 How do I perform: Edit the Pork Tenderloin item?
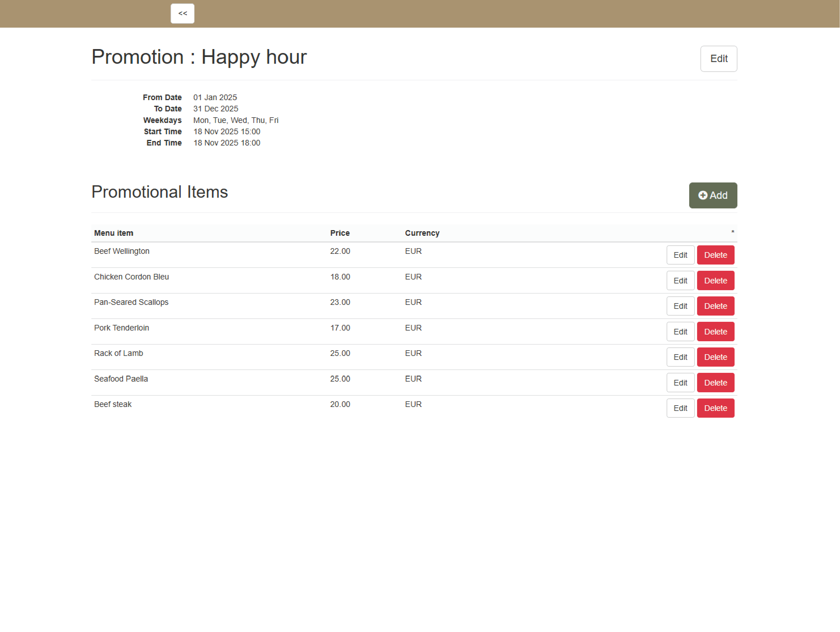click(x=680, y=331)
